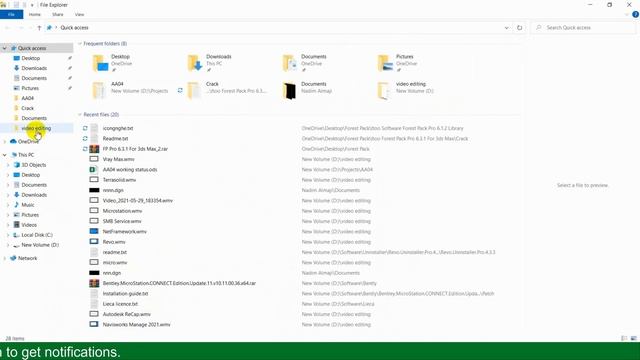The height and width of the screenshot is (360, 640).
Task: Open the black Documents Nadim Almaji folder icon
Action: pos(289,90)
